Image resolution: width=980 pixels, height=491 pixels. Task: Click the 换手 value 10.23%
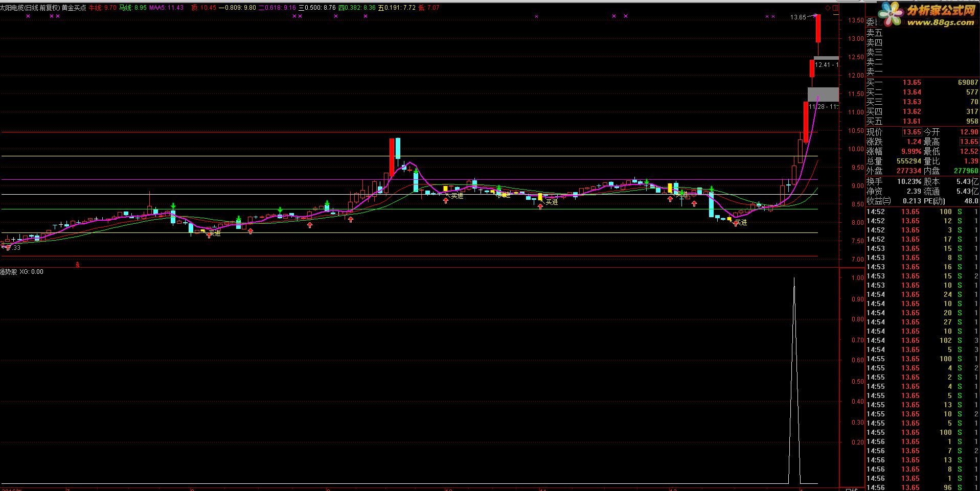pos(909,181)
